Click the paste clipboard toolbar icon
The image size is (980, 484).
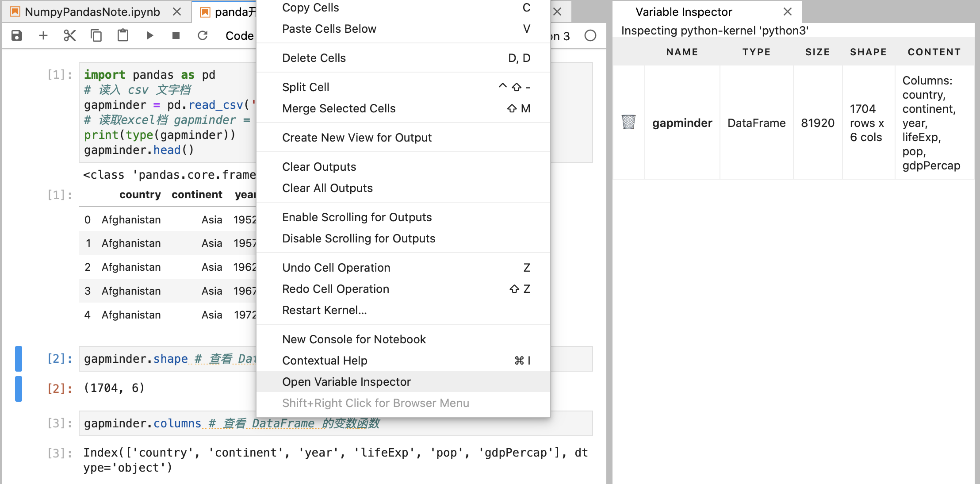pyautogui.click(x=123, y=35)
